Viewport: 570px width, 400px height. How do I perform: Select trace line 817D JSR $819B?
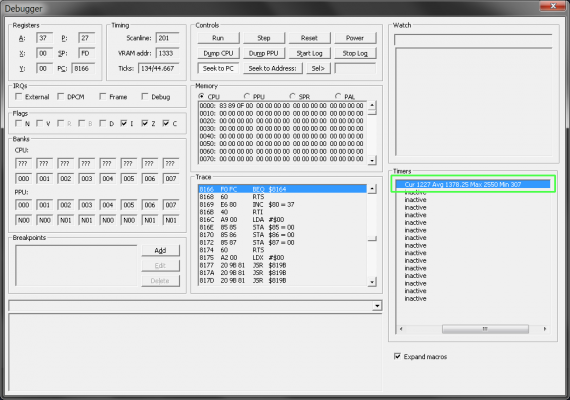[282, 280]
